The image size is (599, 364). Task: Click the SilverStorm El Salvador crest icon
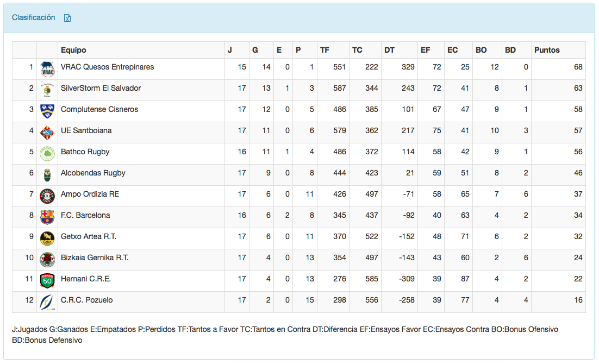tap(47, 90)
